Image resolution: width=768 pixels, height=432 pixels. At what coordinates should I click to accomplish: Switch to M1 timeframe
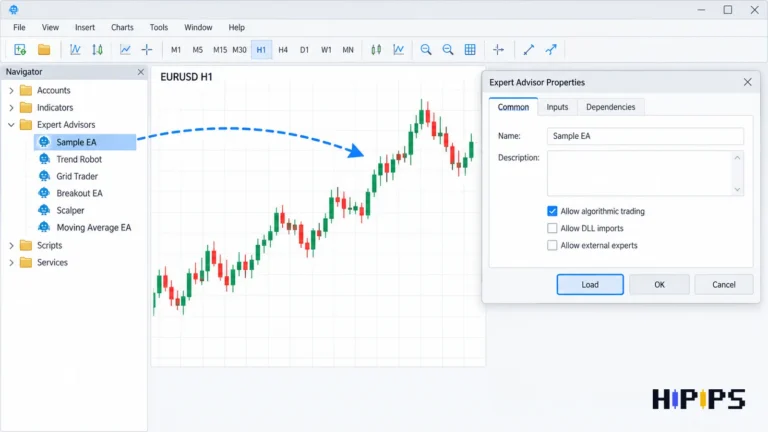[x=176, y=50]
